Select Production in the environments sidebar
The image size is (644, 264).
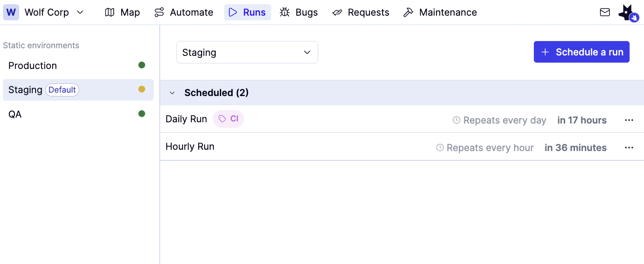pos(32,66)
